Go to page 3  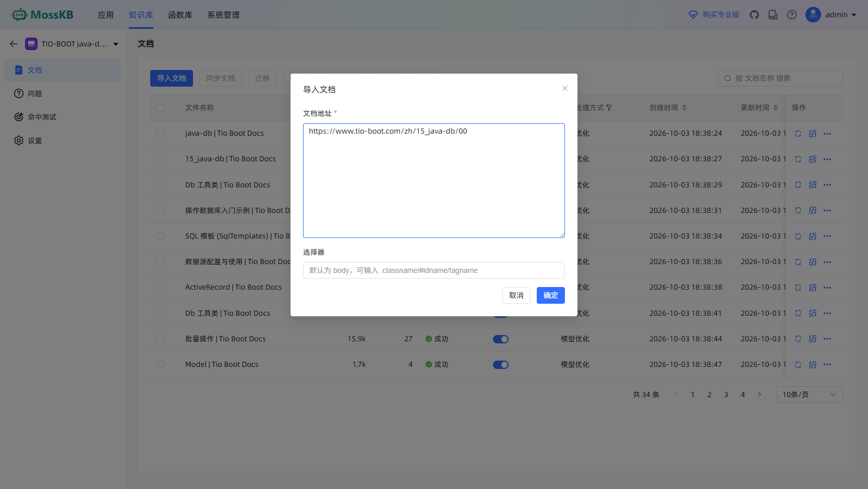[x=726, y=395]
